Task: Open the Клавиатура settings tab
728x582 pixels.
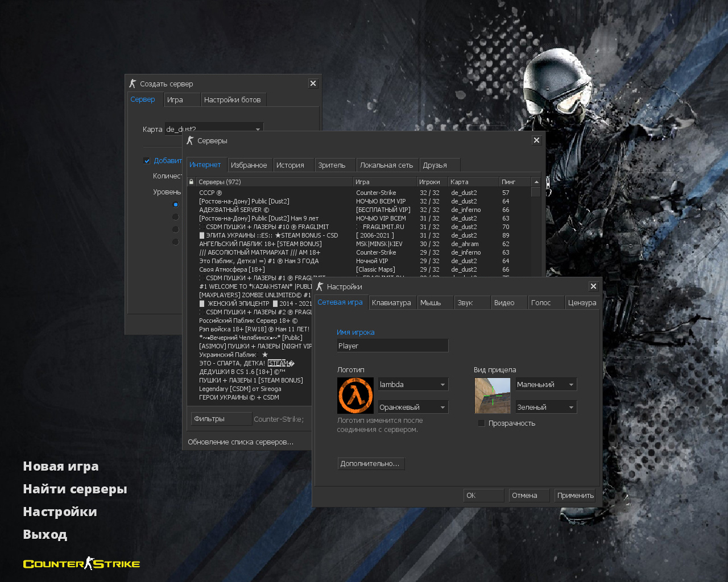Action: tap(392, 302)
